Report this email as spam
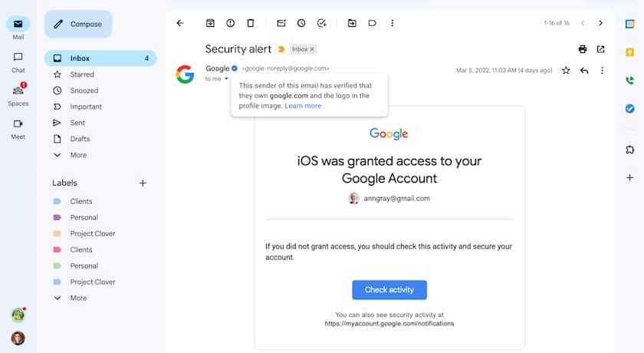Screen dimensions: 644x353 pyautogui.click(x=230, y=23)
